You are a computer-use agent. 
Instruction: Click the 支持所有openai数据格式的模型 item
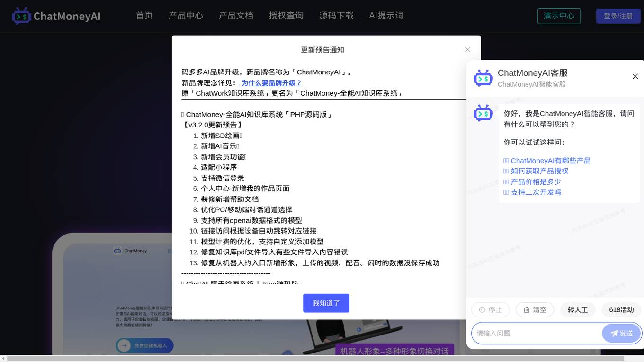pos(251,220)
